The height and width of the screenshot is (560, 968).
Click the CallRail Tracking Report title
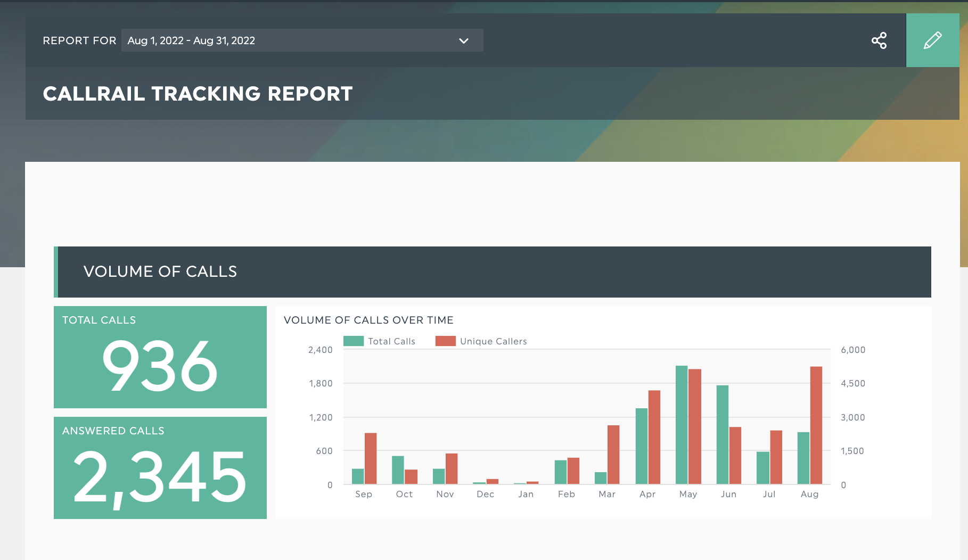click(198, 94)
